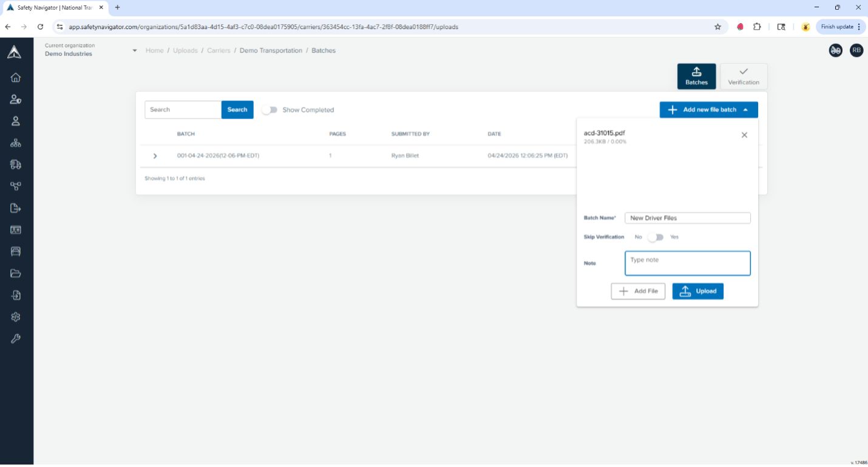The image size is (868, 467).
Task: Click the acd-31015.pdf file name
Action: (x=605, y=133)
